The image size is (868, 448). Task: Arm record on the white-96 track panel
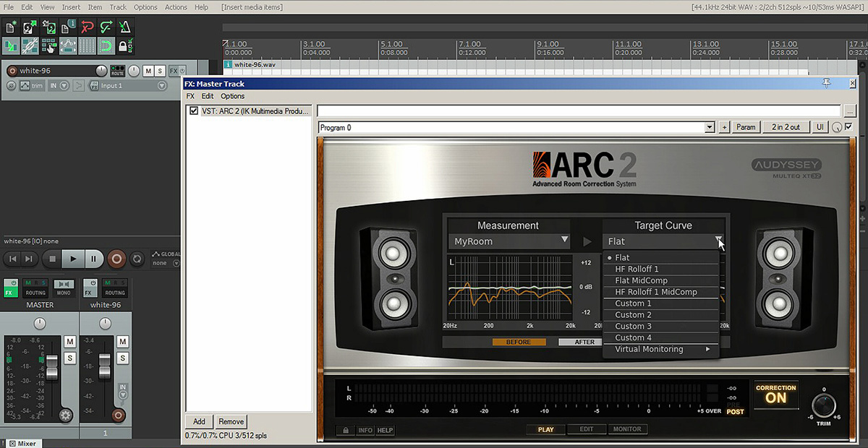(12, 71)
